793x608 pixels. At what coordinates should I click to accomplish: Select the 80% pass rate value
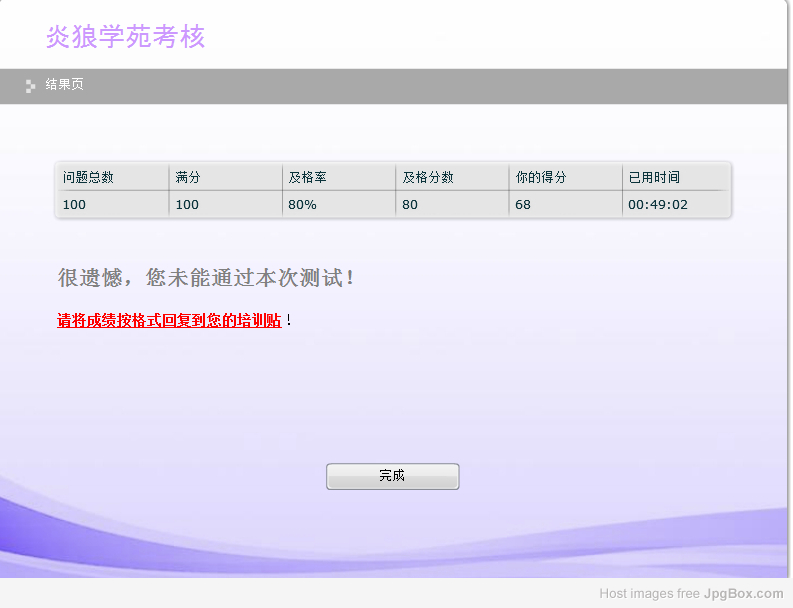[302, 204]
